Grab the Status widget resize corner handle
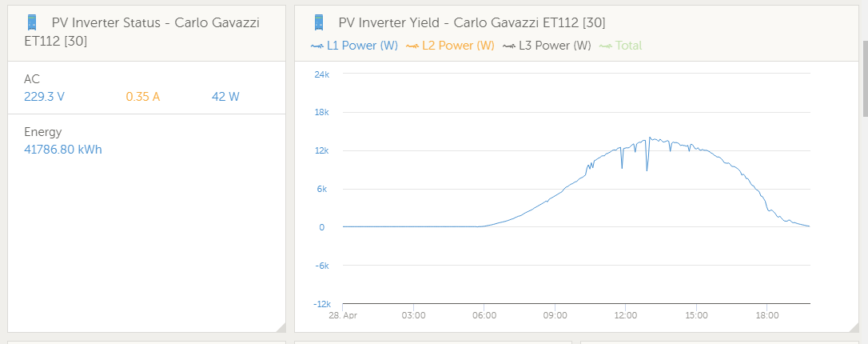The image size is (868, 344). pyautogui.click(x=280, y=326)
